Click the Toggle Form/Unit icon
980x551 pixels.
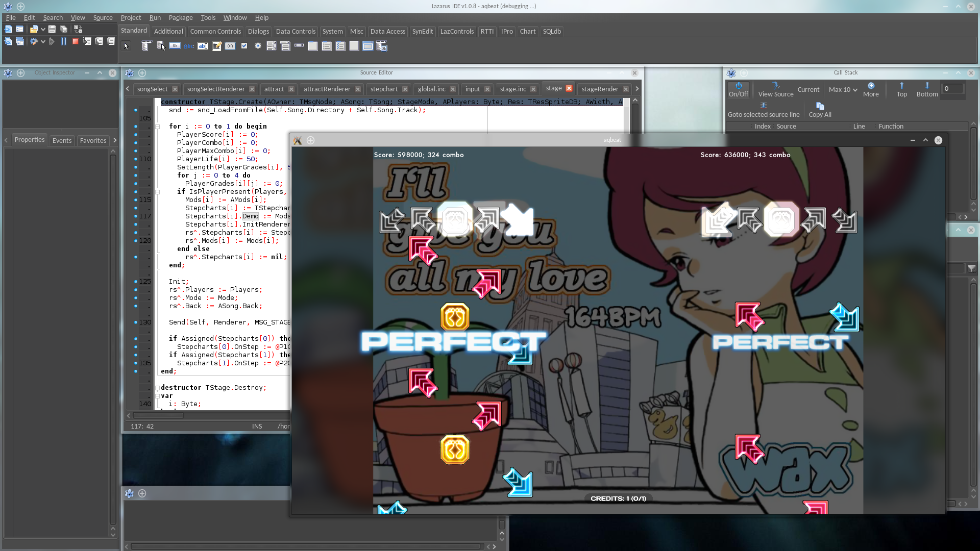point(78,29)
